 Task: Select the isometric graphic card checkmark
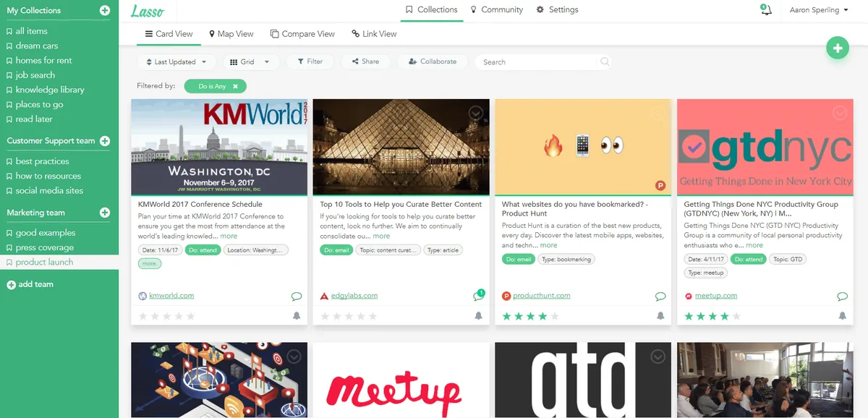294,357
